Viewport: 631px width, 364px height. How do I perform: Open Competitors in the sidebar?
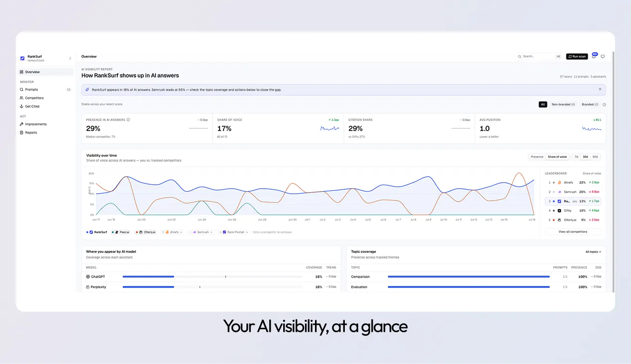click(x=46, y=98)
